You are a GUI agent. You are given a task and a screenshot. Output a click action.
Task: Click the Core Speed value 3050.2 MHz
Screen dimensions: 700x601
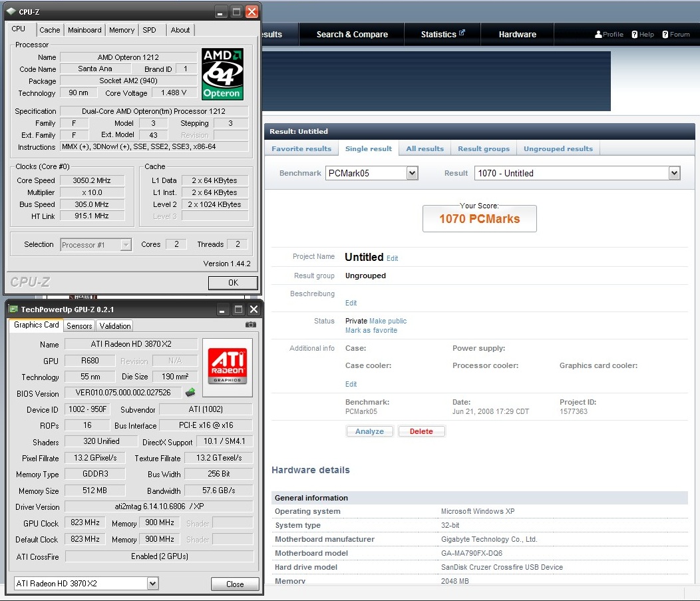point(92,180)
